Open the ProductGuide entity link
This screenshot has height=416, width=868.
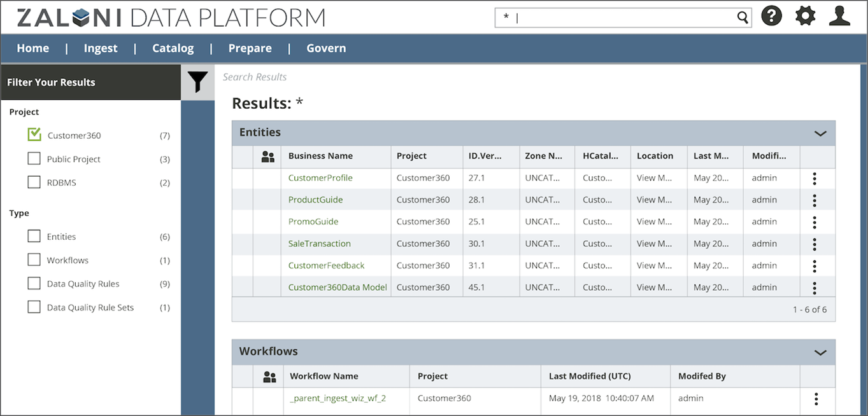[315, 200]
